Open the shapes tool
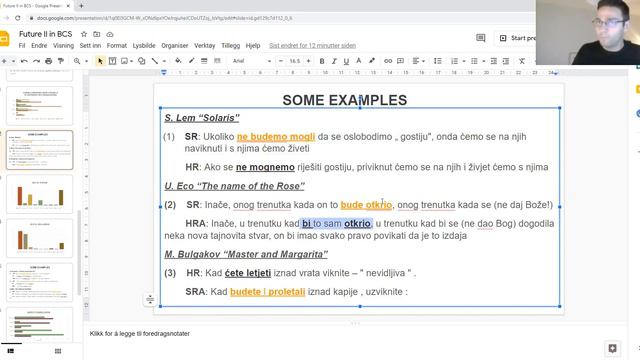The height and width of the screenshot is (360, 640). (142, 61)
